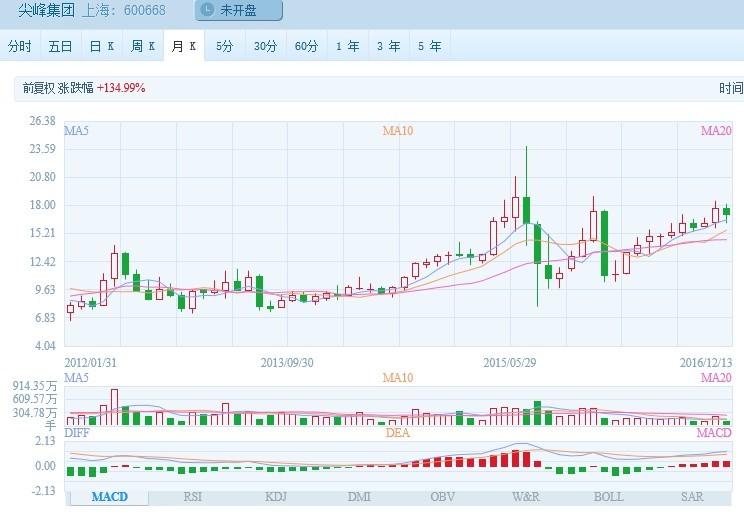The height and width of the screenshot is (515, 744).
Task: Click the MA5 legend in price chart
Action: [76, 131]
